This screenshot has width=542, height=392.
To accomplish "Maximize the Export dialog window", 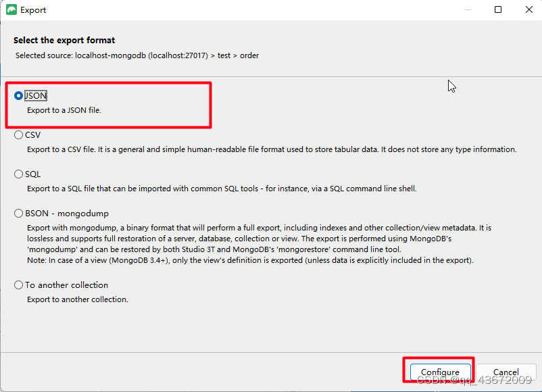I will tap(498, 9).
